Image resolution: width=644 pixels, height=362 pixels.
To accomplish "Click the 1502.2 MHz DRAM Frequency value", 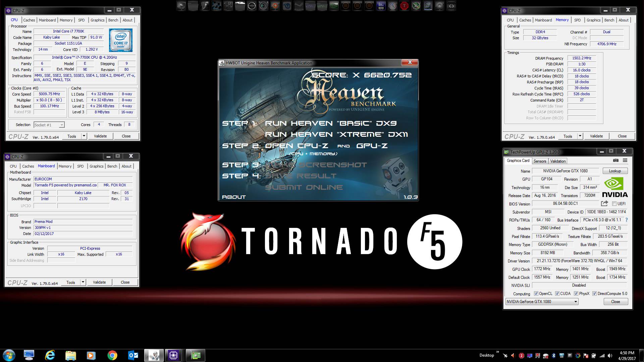I will [x=582, y=58].
